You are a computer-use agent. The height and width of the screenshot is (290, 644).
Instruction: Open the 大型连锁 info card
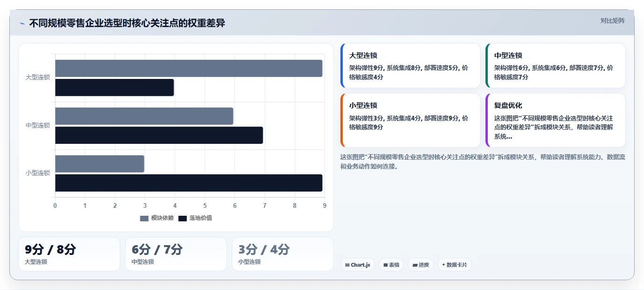coord(410,66)
